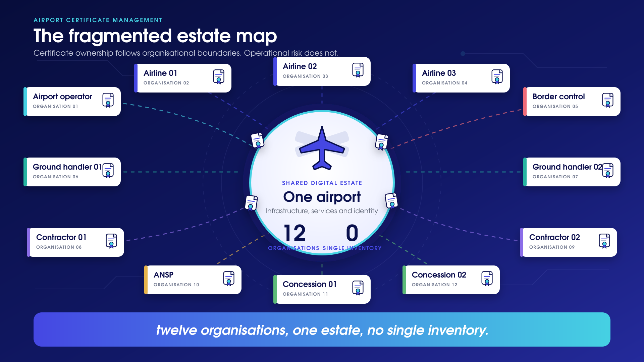644x362 pixels.
Task: Select the 'Airline 01' card title
Action: pos(160,73)
